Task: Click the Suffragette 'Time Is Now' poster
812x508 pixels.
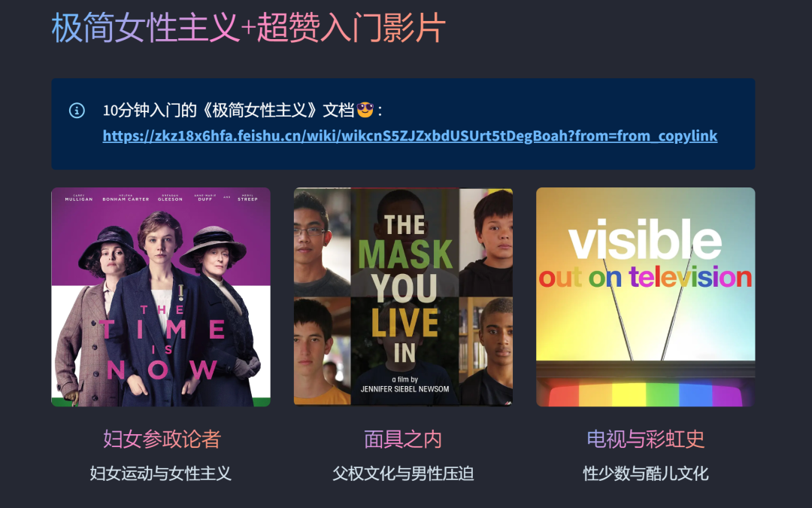Action: click(161, 297)
